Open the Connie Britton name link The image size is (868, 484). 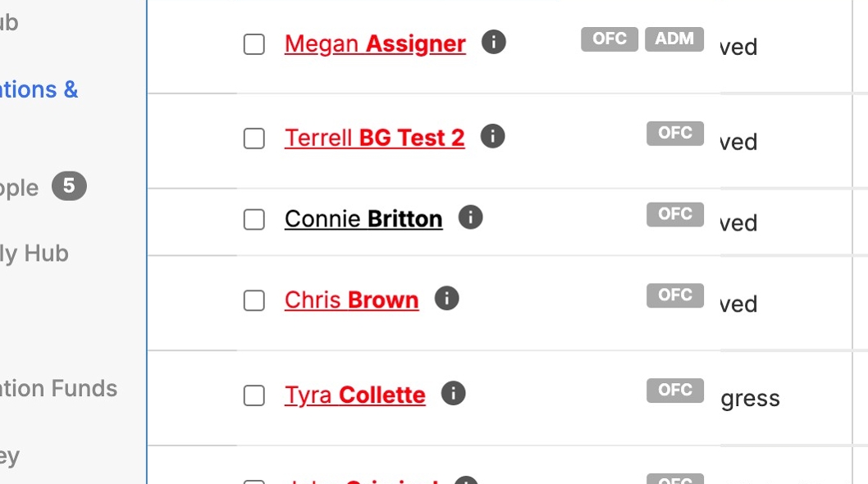tap(363, 219)
